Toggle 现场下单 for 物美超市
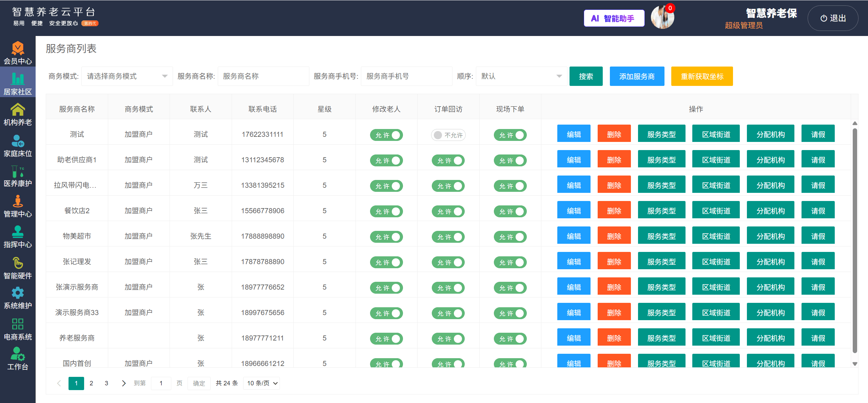868x403 pixels. tap(510, 237)
